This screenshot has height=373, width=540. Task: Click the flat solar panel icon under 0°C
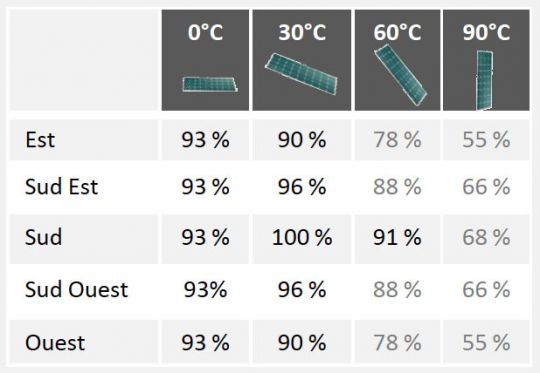point(210,84)
